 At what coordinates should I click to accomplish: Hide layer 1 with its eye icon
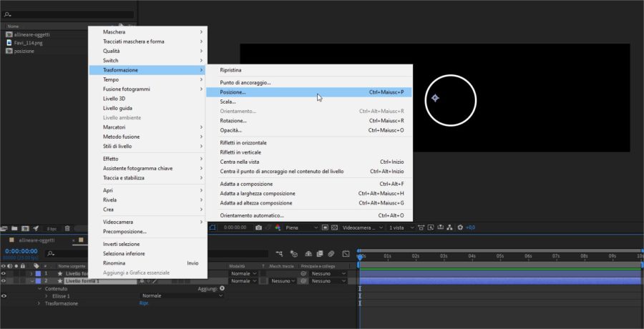click(4, 273)
